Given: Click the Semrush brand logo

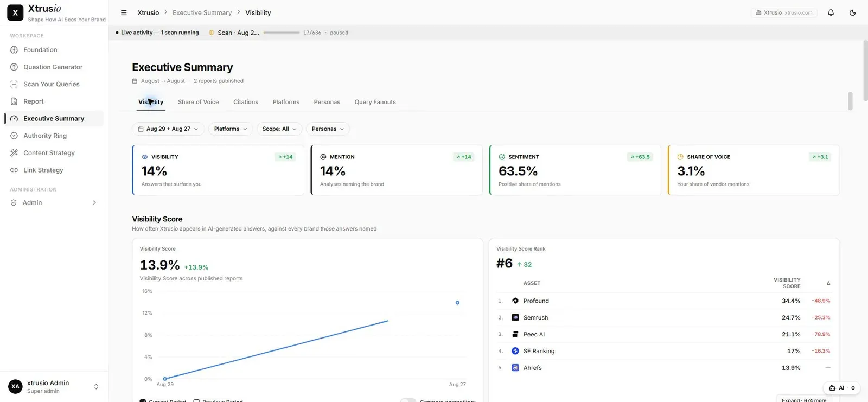Looking at the screenshot, I should tap(515, 317).
